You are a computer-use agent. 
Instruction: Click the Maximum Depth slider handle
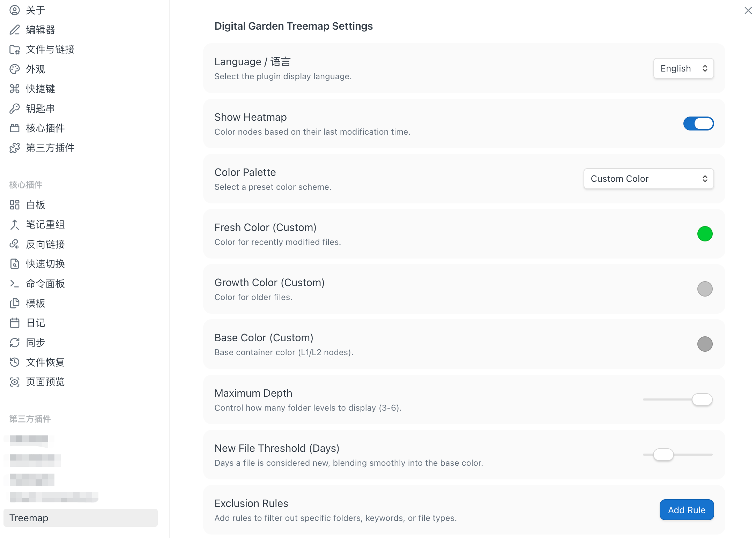[x=702, y=399]
